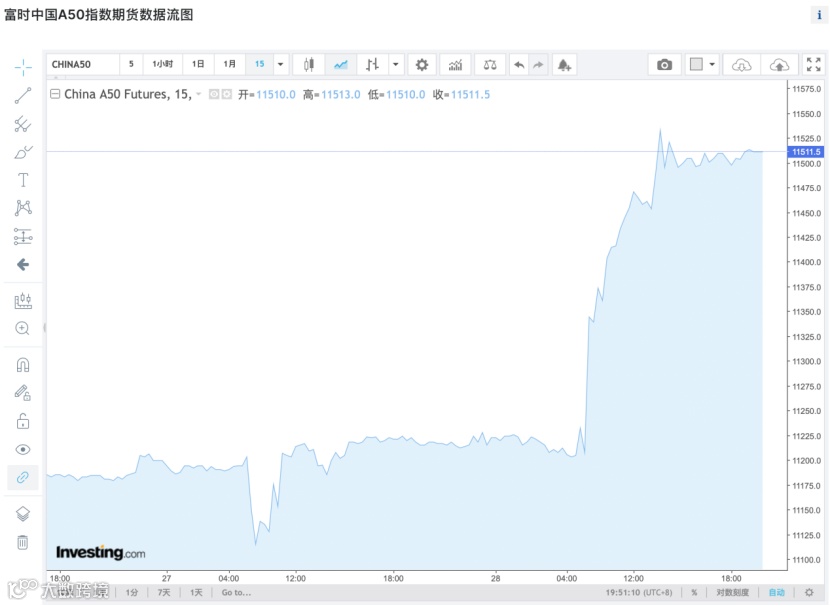The height and width of the screenshot is (606, 830).
Task: Click the Investing.com logo
Action: (x=101, y=553)
